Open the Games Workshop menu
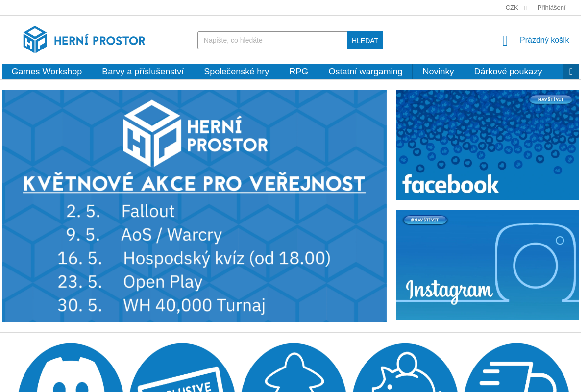Screen dimensions: 588x392 (x=47, y=72)
